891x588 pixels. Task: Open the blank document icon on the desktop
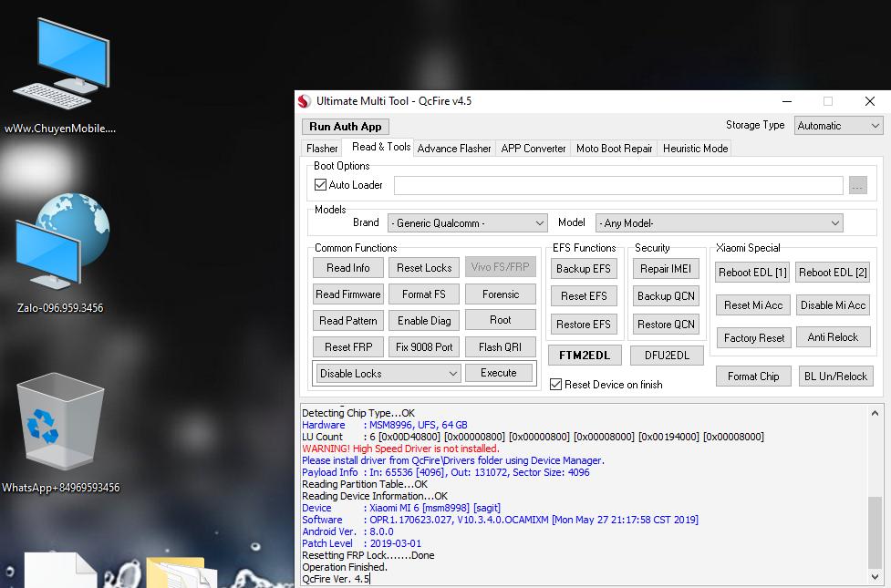(59, 570)
